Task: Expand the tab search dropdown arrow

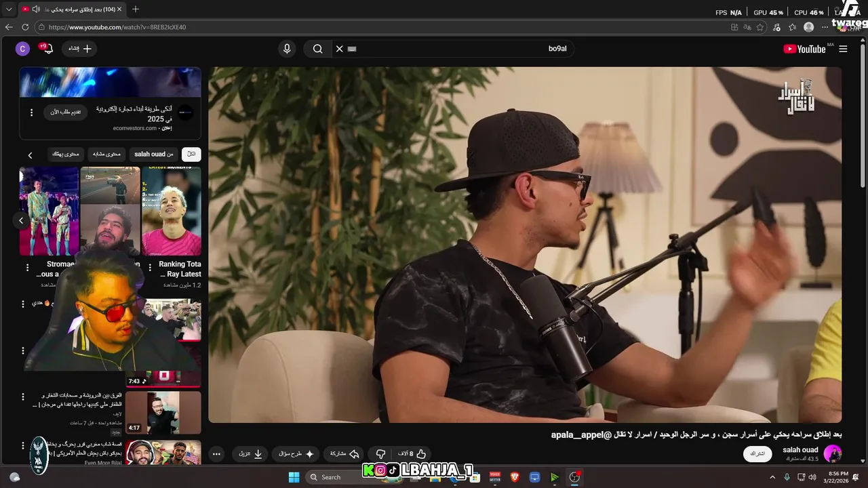Action: 9,9
